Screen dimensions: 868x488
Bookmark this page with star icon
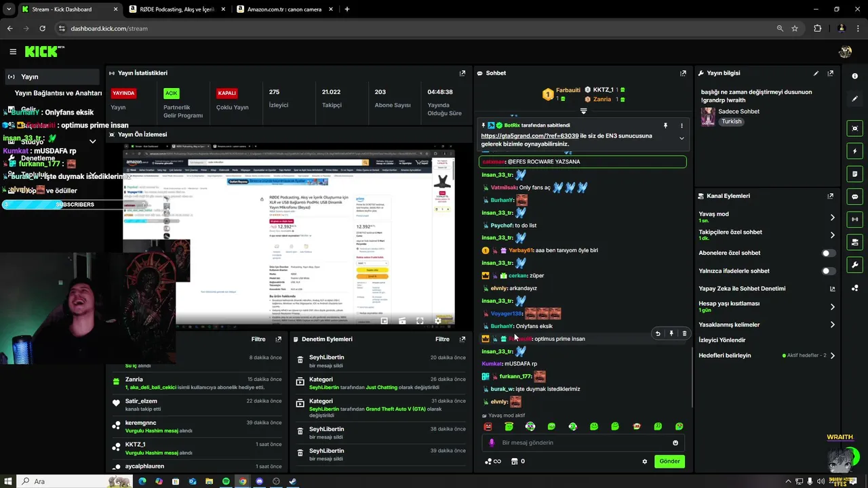pos(795,28)
